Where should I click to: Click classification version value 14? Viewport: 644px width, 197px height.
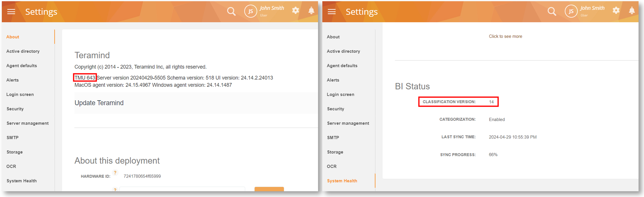[x=491, y=102]
